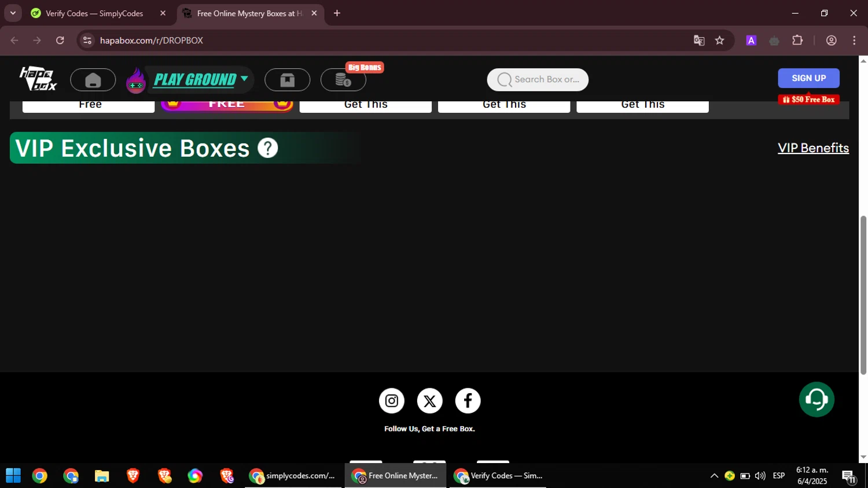Switch to Verify Codes — Sim... taskbar window

click(x=498, y=476)
